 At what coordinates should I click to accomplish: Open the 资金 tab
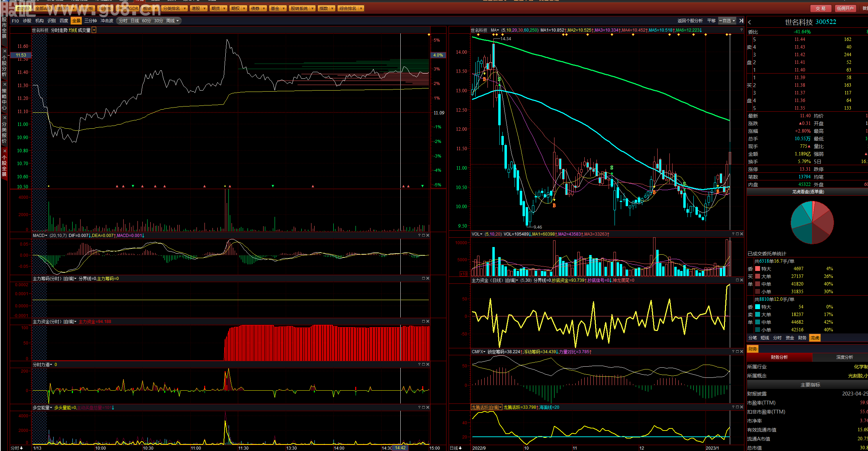[x=790, y=338]
